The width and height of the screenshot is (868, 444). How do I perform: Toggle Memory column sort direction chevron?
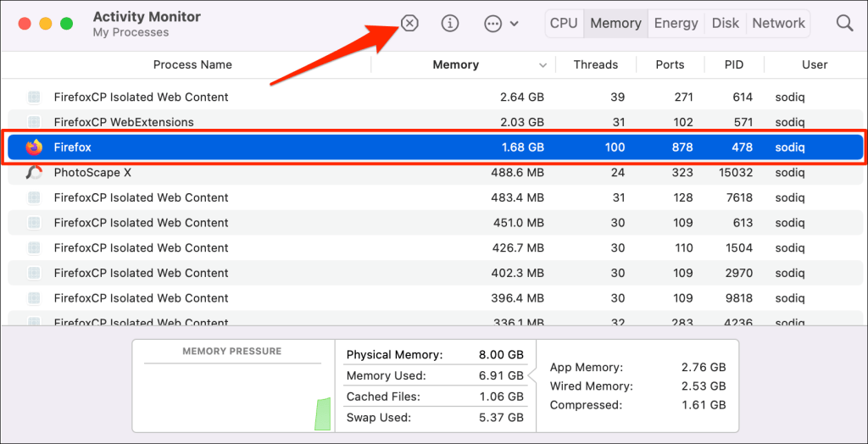click(542, 65)
